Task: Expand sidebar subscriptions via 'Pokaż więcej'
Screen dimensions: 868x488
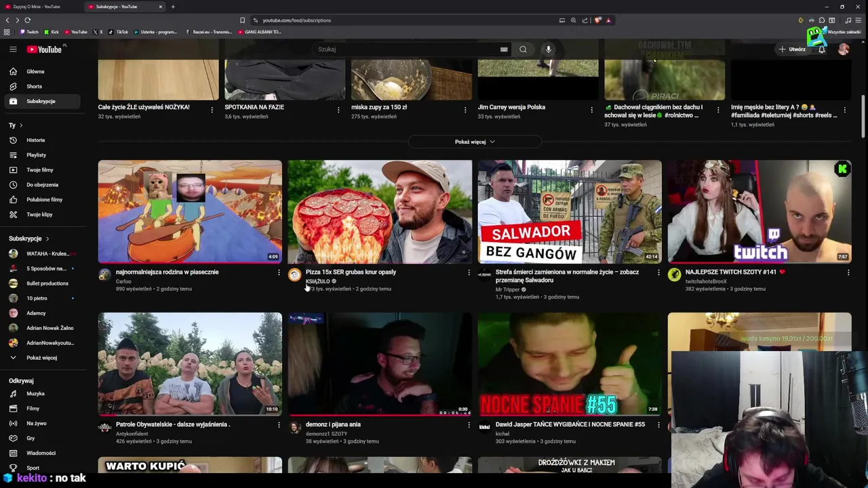Action: point(41,358)
